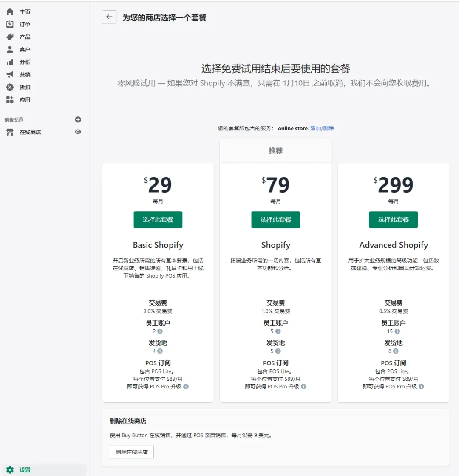459x476 pixels.
Task: Click the Orders inbox icon
Action: click(x=10, y=24)
